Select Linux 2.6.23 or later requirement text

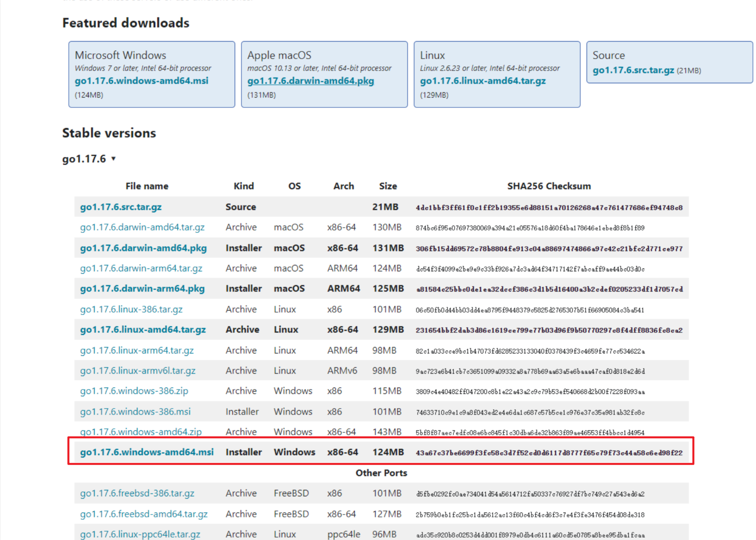click(x=490, y=68)
